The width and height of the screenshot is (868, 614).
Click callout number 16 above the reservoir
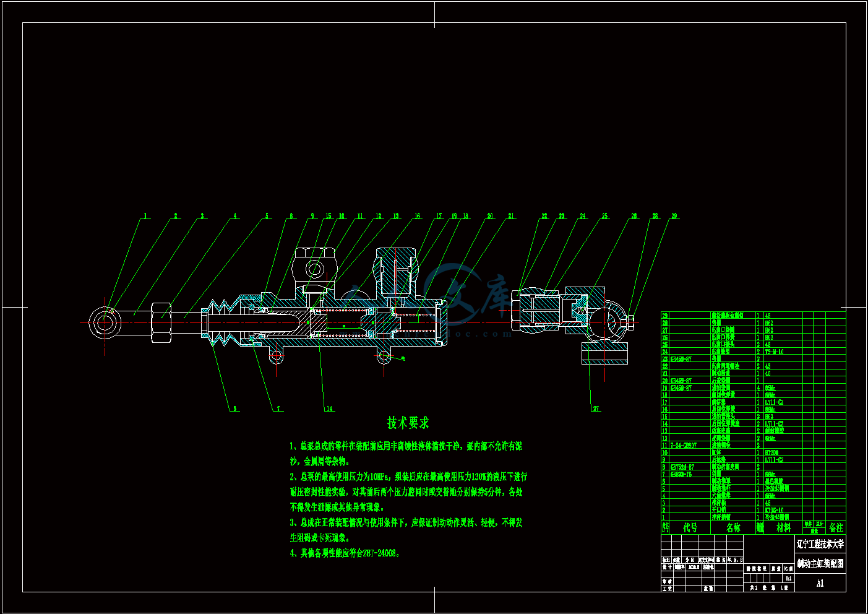(x=418, y=216)
